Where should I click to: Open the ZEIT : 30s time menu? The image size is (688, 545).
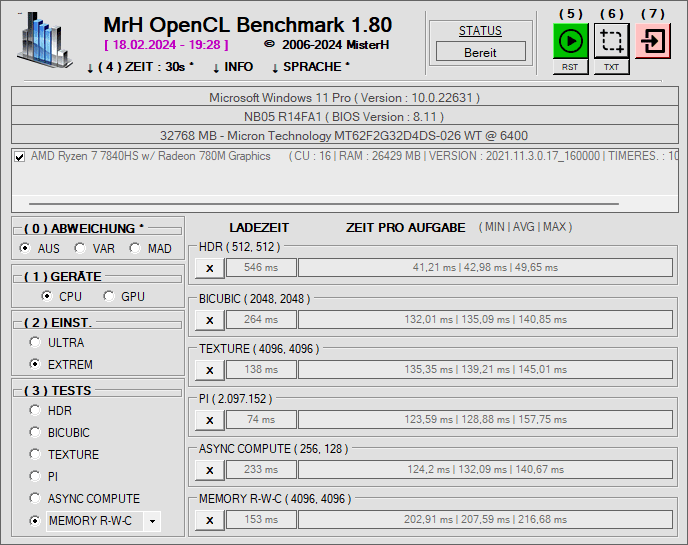click(x=140, y=67)
